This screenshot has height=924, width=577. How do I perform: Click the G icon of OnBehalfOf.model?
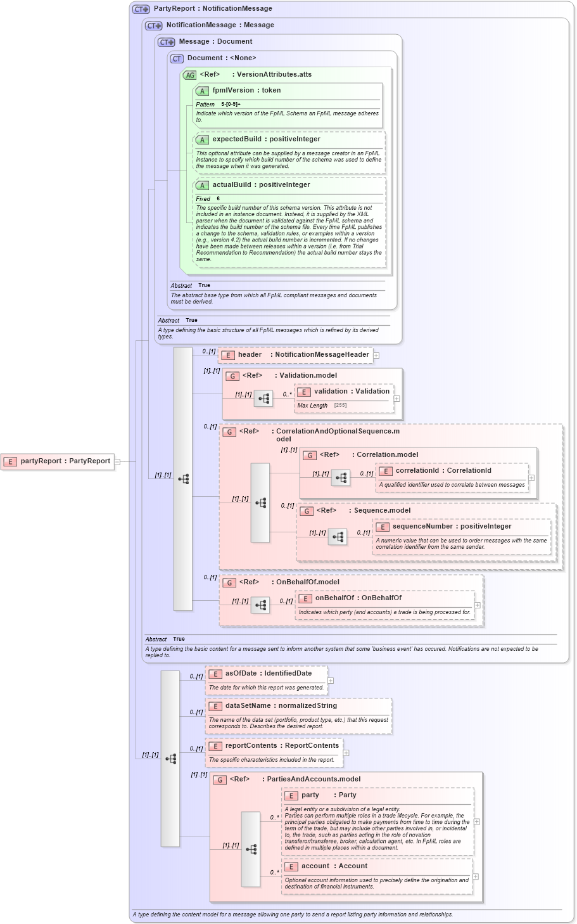229,582
